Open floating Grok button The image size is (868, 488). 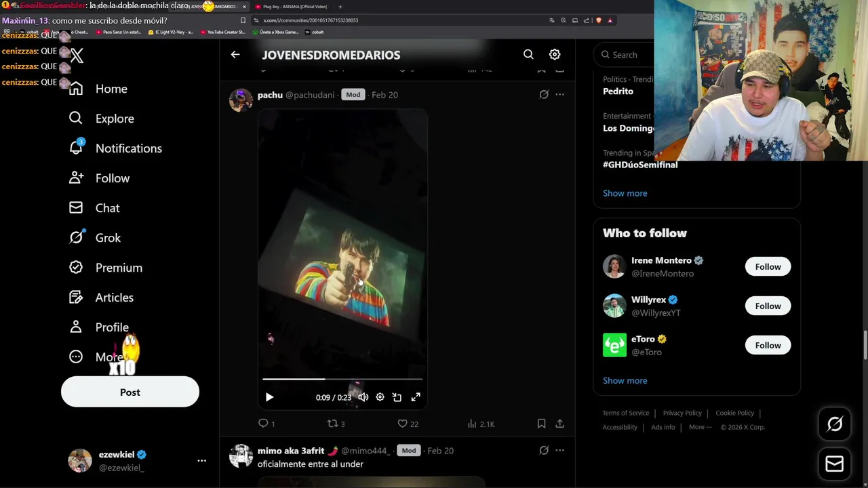coord(835,424)
